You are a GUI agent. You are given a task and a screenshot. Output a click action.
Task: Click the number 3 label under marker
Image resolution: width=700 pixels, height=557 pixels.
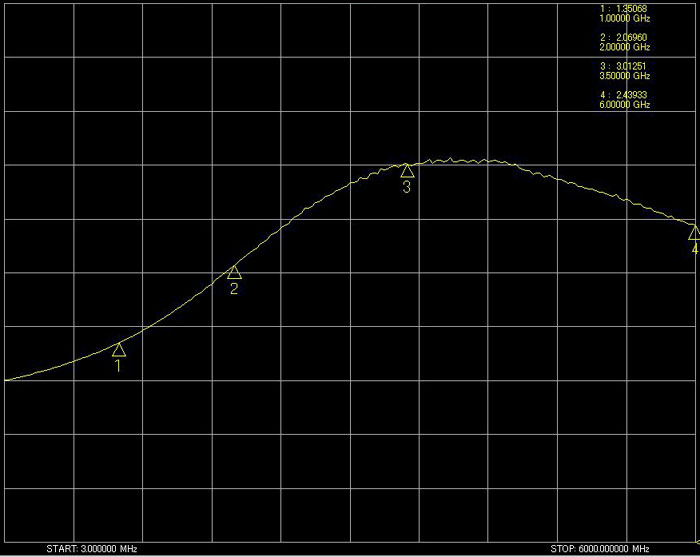coord(406,187)
